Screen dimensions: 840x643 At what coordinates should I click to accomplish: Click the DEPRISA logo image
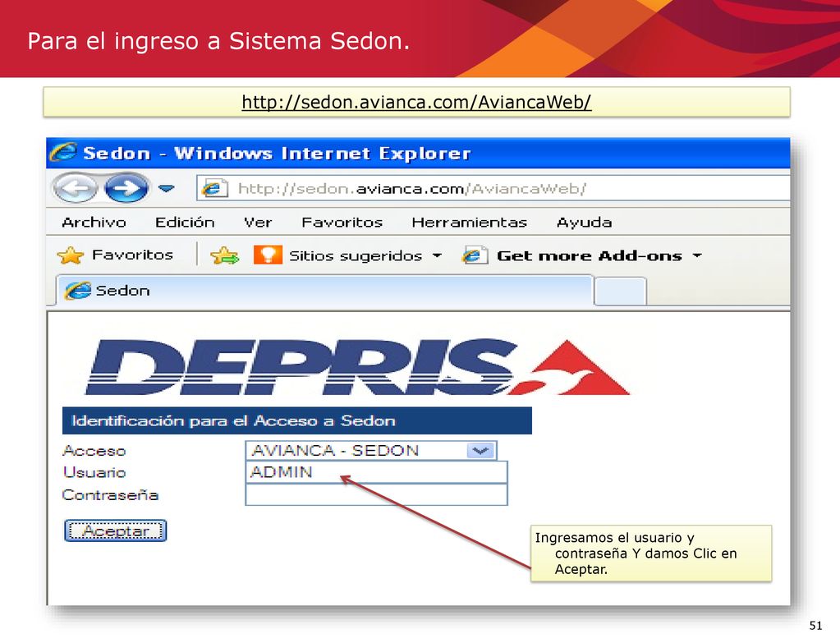point(357,367)
